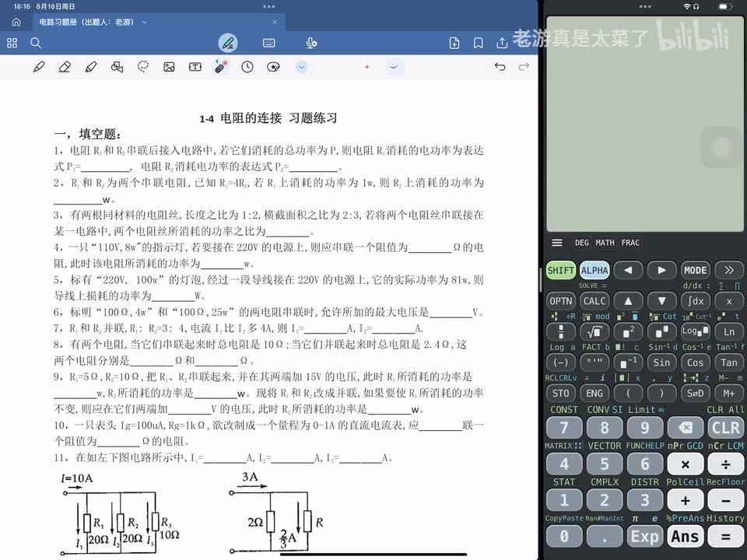The image size is (747, 560).
Task: Open the clock/timer tool
Action: click(x=247, y=67)
